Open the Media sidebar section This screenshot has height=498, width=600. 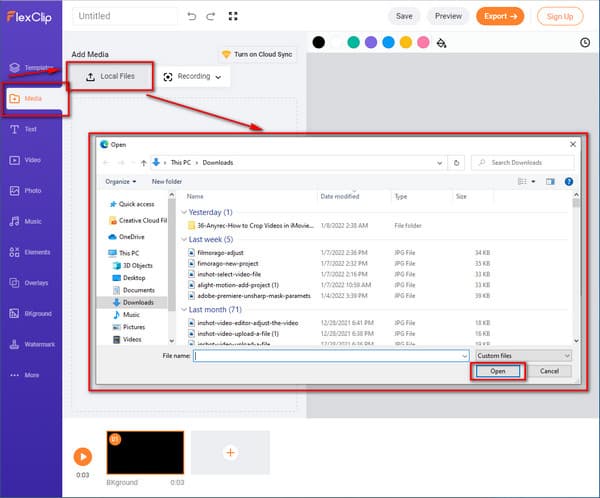34,98
